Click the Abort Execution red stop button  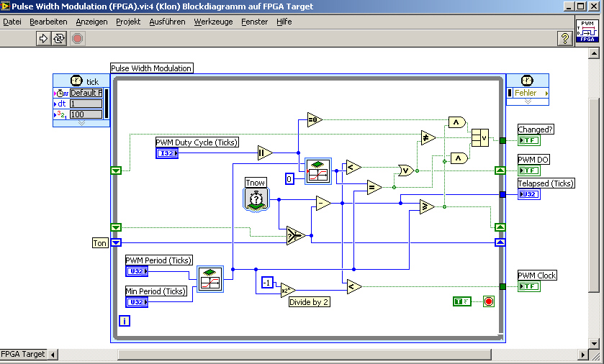[78, 38]
